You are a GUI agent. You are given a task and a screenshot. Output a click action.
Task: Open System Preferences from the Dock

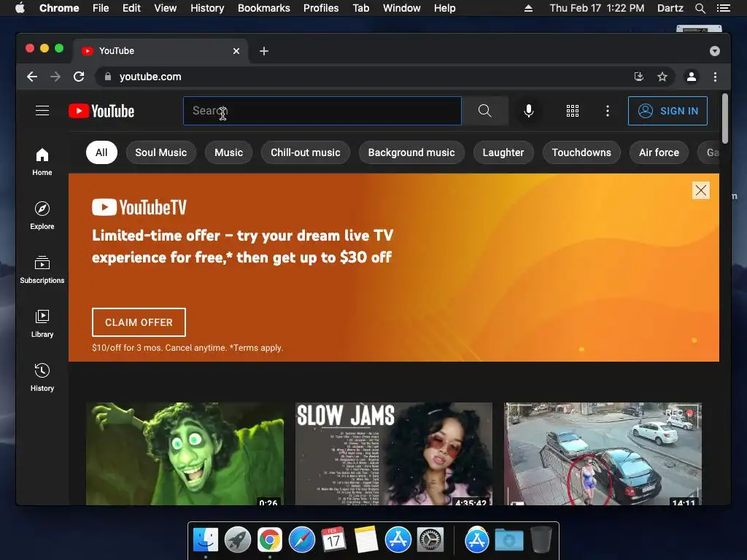click(430, 540)
